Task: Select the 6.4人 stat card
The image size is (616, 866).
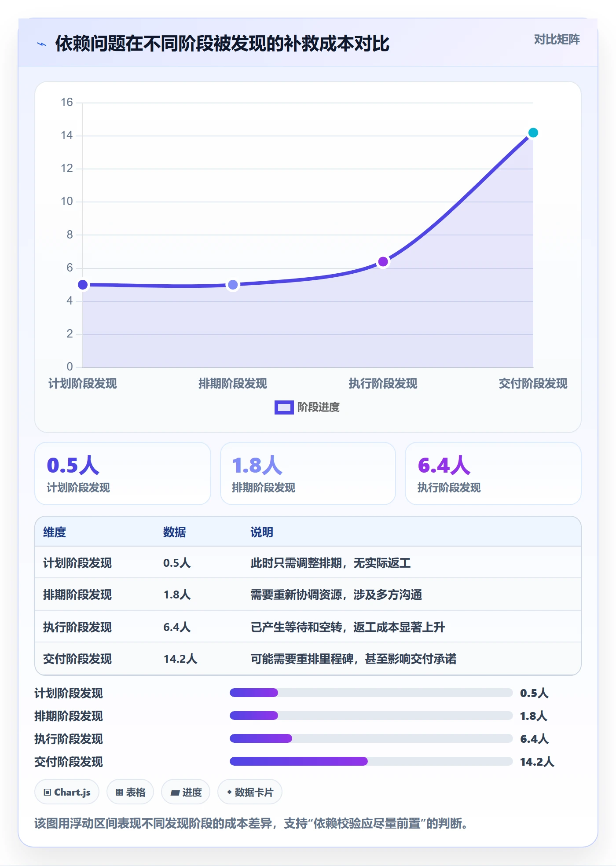Action: pos(493,473)
